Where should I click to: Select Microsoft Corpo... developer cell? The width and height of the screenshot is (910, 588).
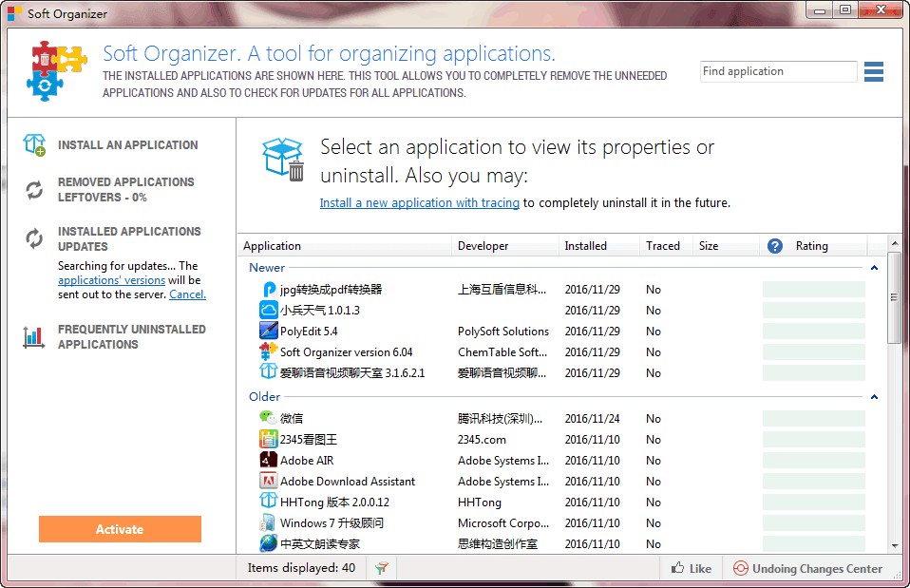[503, 523]
